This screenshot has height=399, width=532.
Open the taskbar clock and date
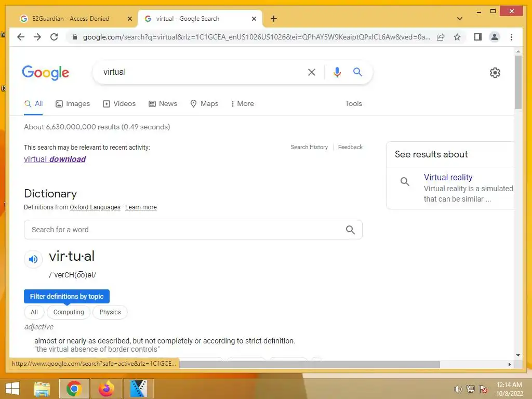click(510, 389)
